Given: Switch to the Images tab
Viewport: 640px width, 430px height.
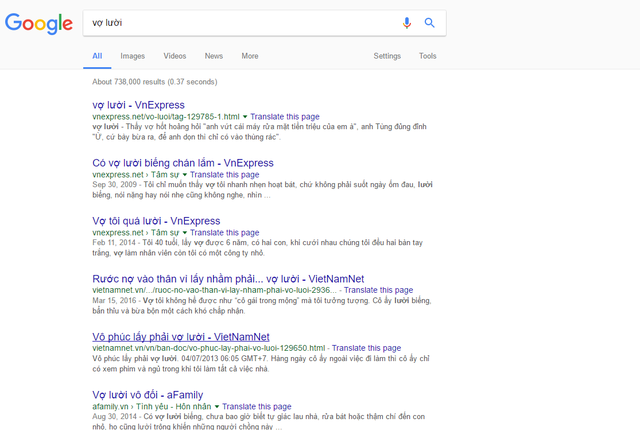Looking at the screenshot, I should (x=133, y=56).
